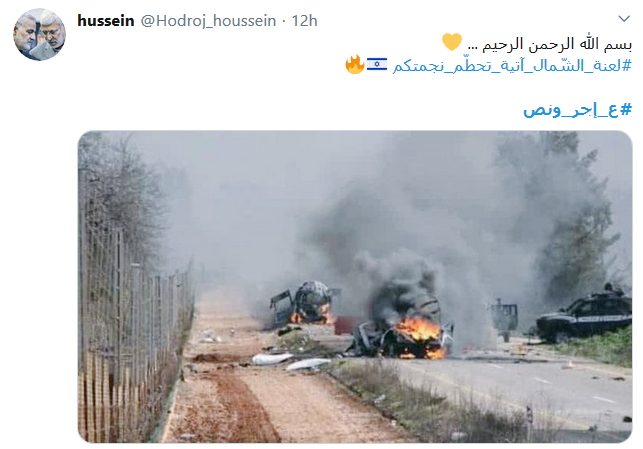Open the @Hodroj_houssein handle link
Screen dimensions: 643x449
208,21
